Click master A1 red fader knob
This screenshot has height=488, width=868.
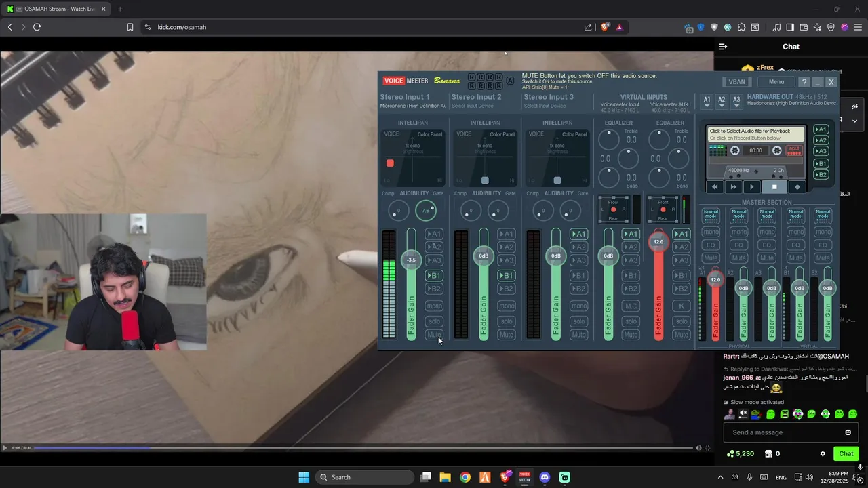point(715,279)
